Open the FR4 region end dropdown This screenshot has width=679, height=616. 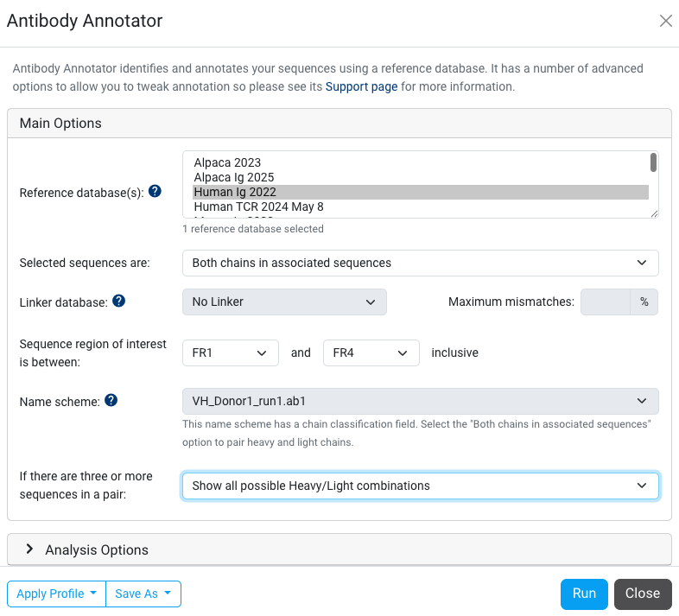[371, 352]
